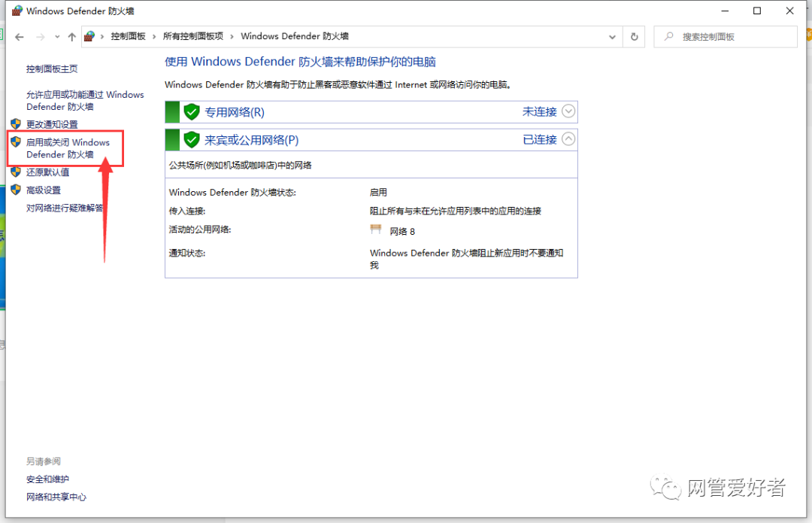
Task: Open 对网络进行疑难解答 link
Action: (65, 208)
